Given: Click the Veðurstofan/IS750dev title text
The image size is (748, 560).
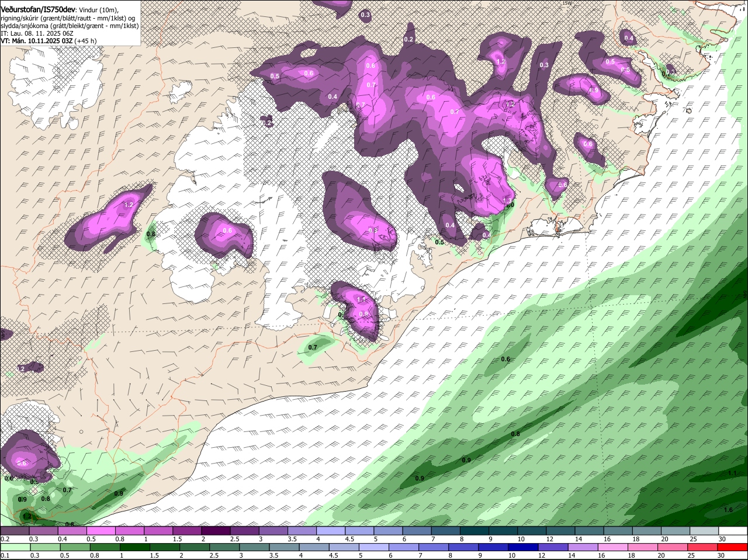Looking at the screenshot, I should pyautogui.click(x=38, y=9).
